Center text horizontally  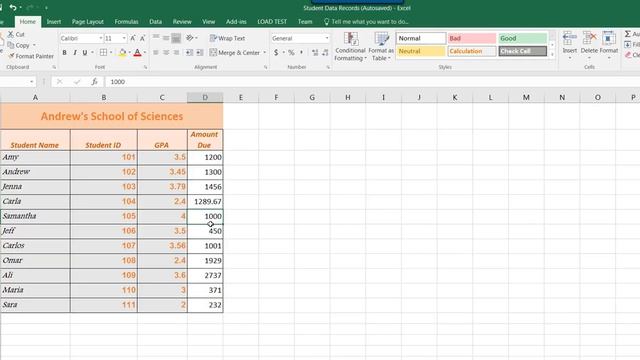(166, 53)
